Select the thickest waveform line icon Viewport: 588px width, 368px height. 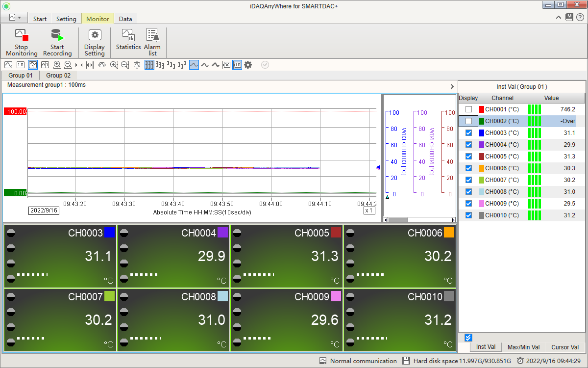(x=216, y=65)
